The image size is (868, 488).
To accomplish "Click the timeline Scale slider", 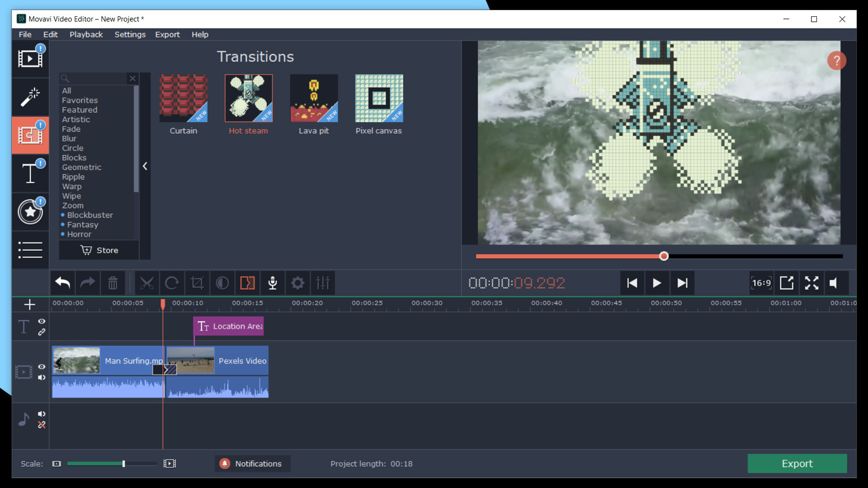I will (x=123, y=464).
